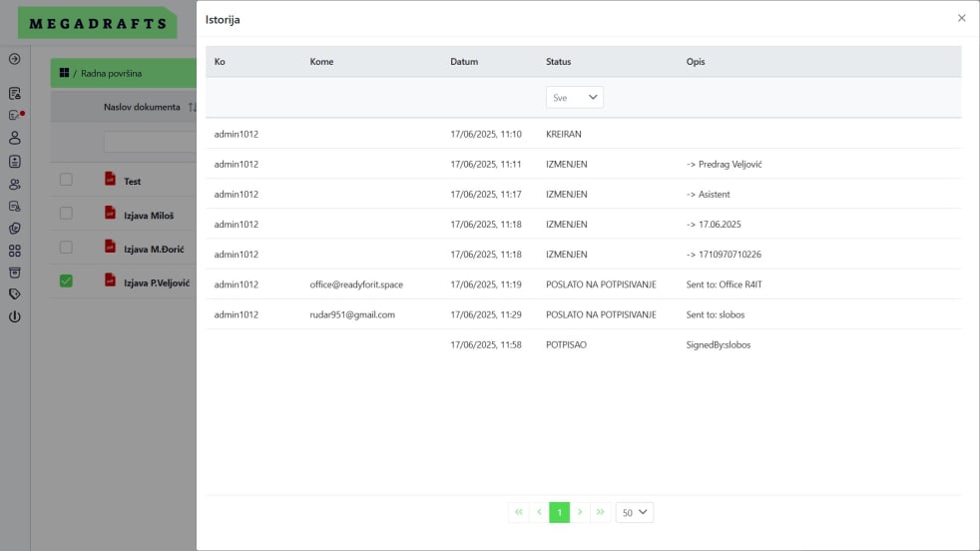The image size is (980, 551).
Task: Open the 50 rows-per-page dropdown
Action: tap(634, 512)
